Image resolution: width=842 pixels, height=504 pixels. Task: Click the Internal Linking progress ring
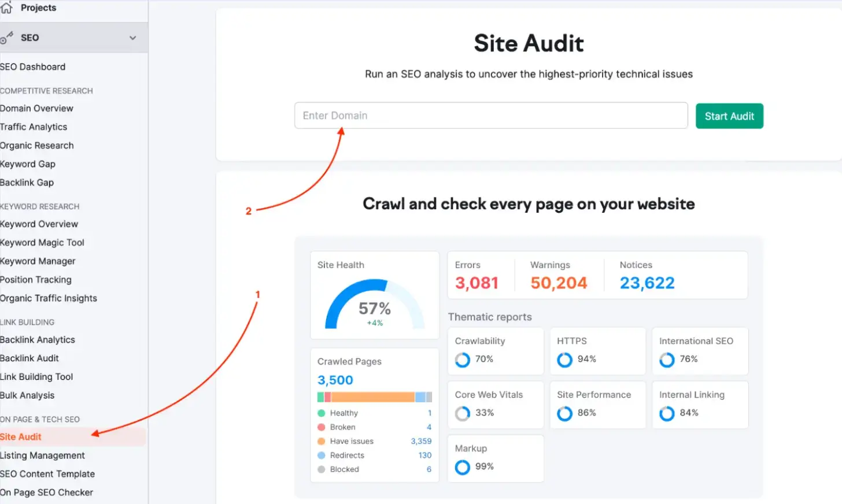point(667,413)
